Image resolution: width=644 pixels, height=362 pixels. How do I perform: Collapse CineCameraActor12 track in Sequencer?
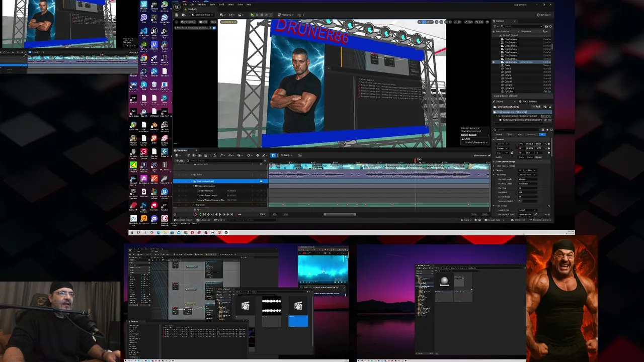click(192, 181)
